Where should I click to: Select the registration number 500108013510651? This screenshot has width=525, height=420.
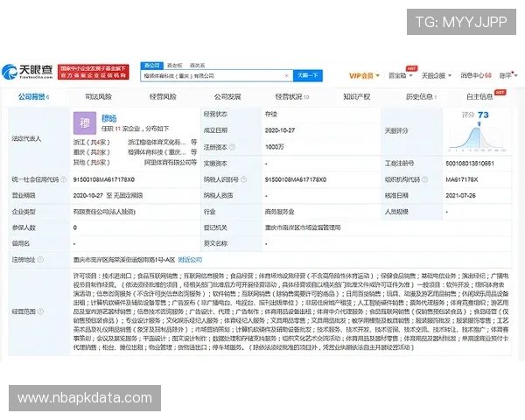(x=470, y=164)
